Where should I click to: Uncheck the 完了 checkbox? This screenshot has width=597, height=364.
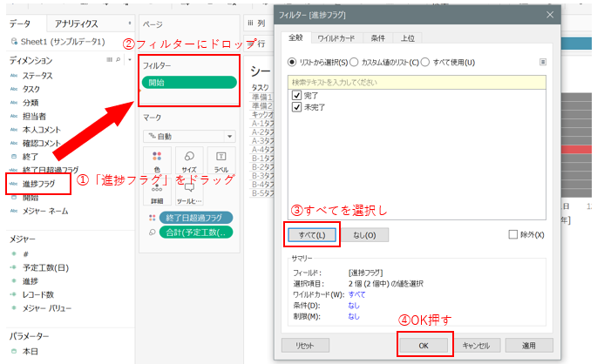click(x=296, y=95)
